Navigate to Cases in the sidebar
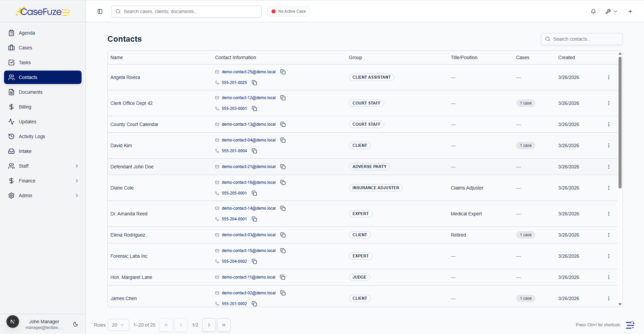The width and height of the screenshot is (644, 334). pos(24,47)
